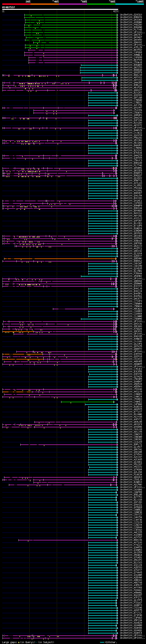Click the orange alignment bar for UniRef100_Q9DVW0
Image resolution: width=146 pixels, height=644 pixels.
tap(60, 259)
